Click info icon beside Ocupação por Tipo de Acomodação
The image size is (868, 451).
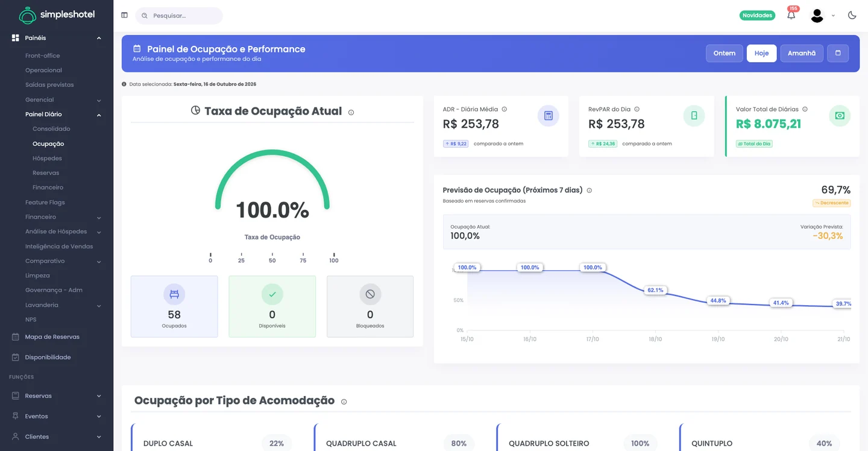[x=344, y=402]
